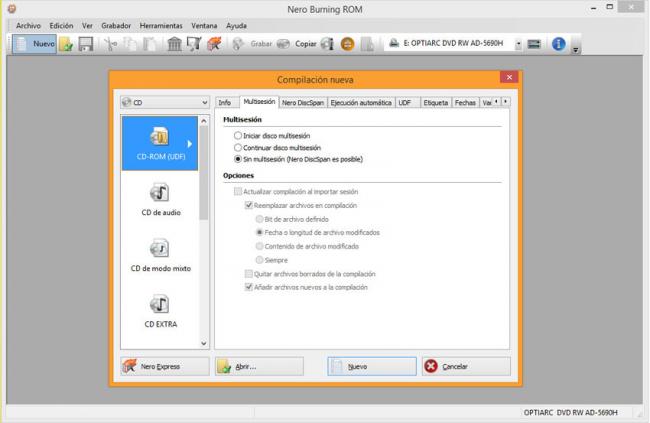Switch to the Etiqueta tab
This screenshot has height=423, width=650.
click(x=436, y=102)
